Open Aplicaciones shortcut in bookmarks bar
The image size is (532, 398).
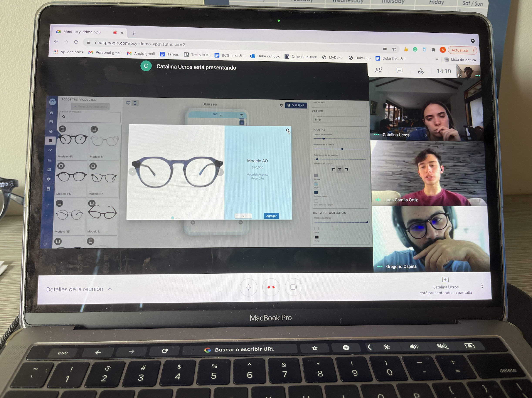tap(68, 52)
